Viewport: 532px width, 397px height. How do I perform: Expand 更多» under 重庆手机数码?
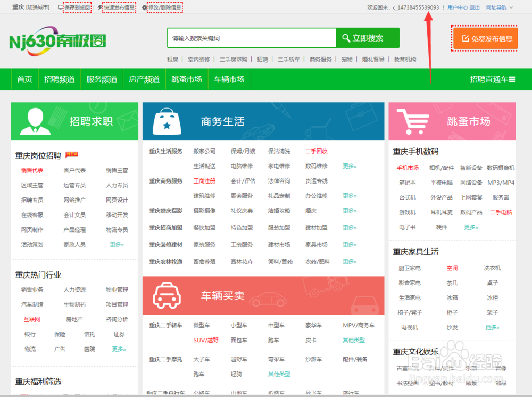pyautogui.click(x=470, y=227)
